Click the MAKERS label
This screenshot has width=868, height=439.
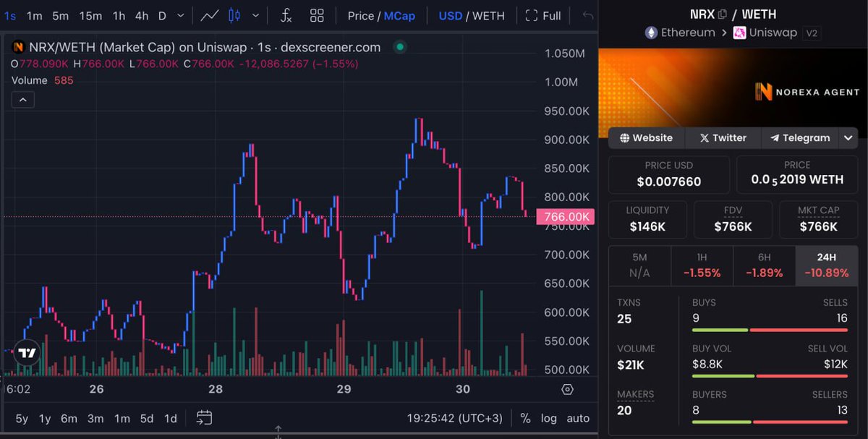coord(635,394)
